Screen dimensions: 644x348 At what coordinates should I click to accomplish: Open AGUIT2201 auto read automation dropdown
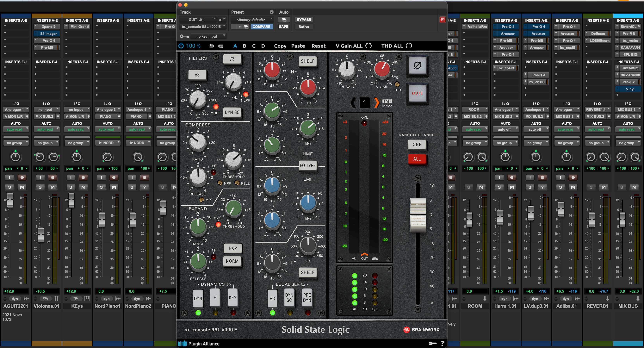pos(16,129)
